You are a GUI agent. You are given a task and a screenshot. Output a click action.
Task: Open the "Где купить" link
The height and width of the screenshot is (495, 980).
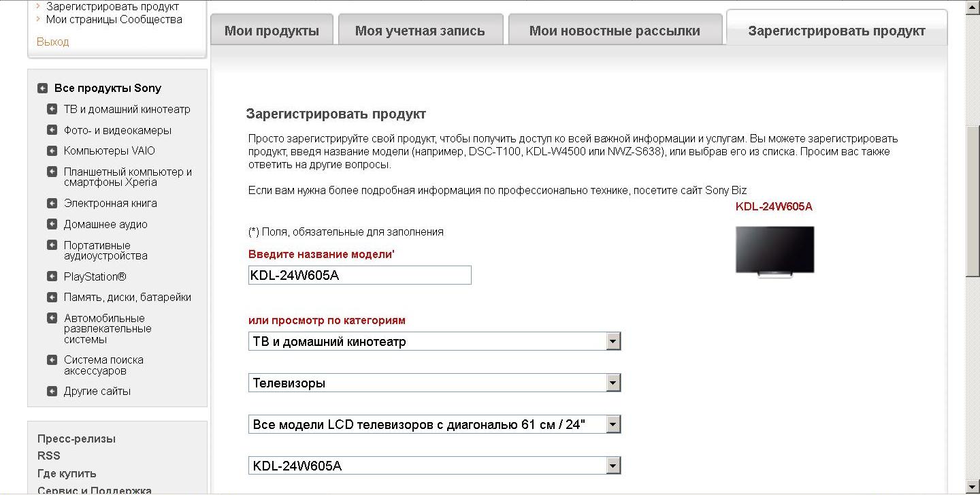pyautogui.click(x=67, y=473)
